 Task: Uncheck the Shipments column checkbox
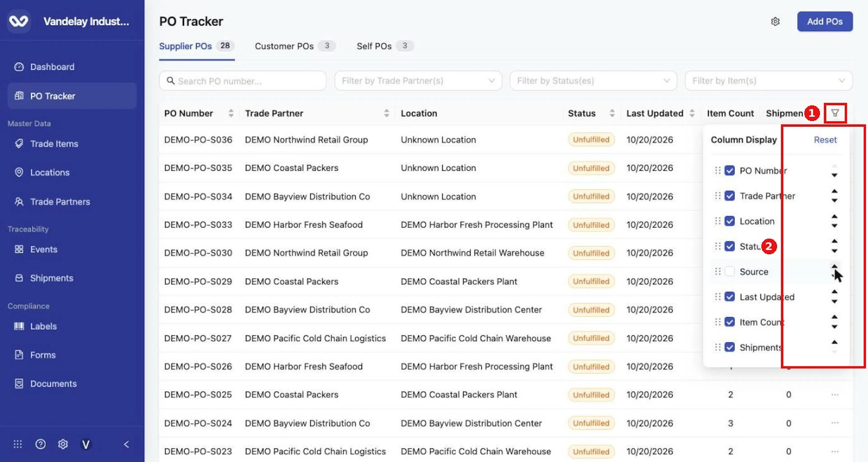pyautogui.click(x=729, y=347)
